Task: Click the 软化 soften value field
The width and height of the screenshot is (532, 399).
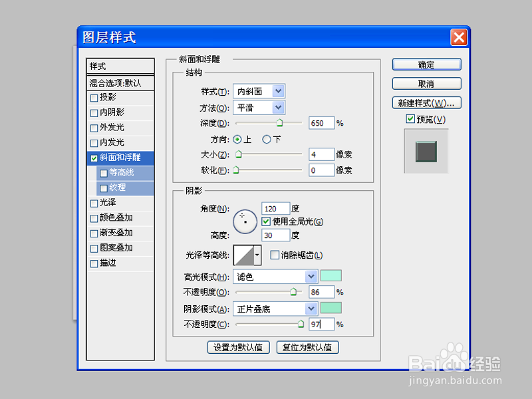Action: (321, 170)
